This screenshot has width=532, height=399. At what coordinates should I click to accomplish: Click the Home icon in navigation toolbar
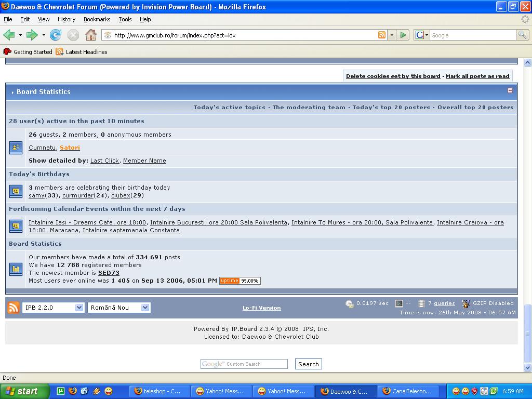(x=90, y=35)
